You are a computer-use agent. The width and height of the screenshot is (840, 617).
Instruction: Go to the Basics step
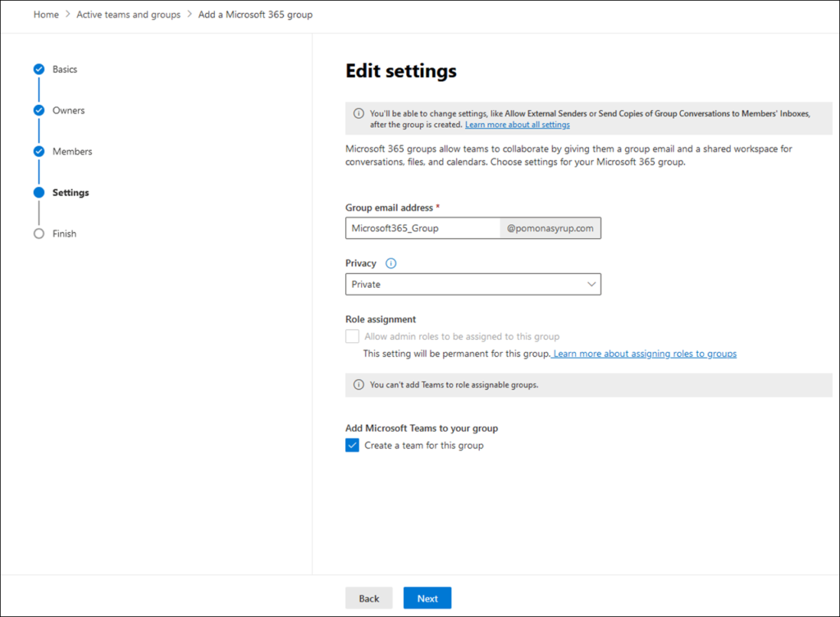[65, 69]
